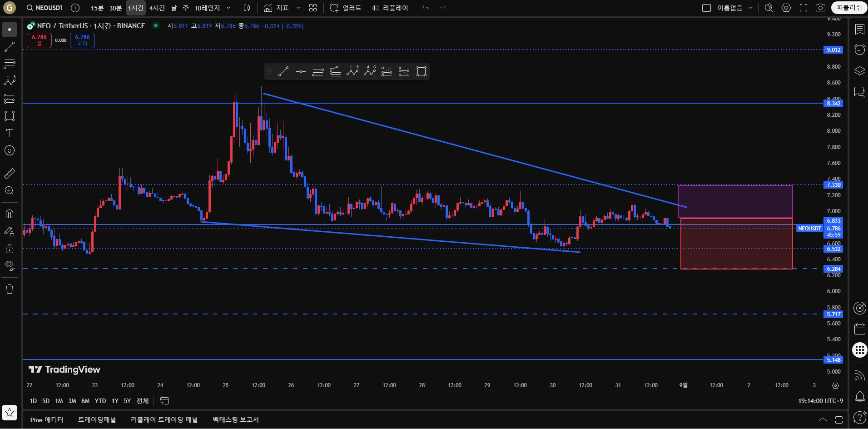This screenshot has width=868, height=429.
Task: Open the emoji and icons tool
Action: coord(10,150)
